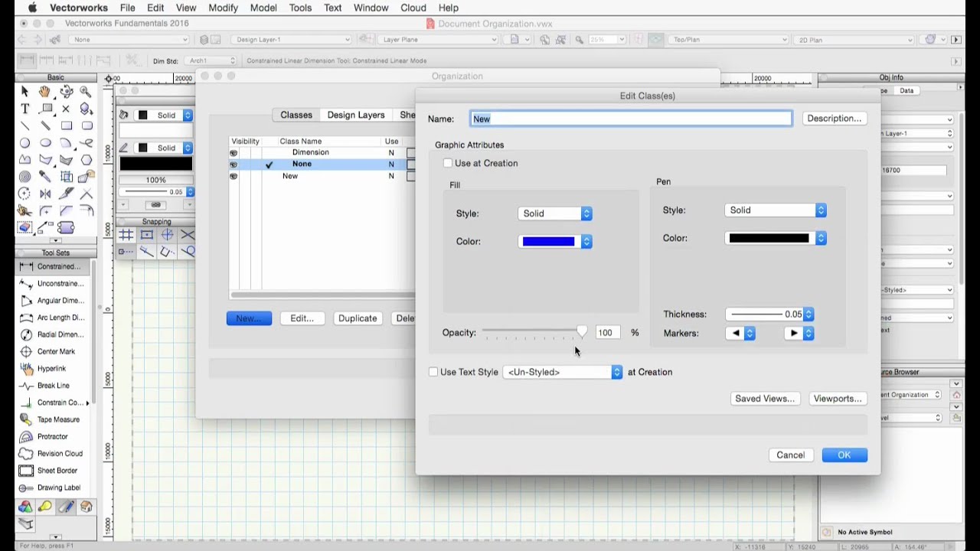Open the Tools menu

click(300, 8)
